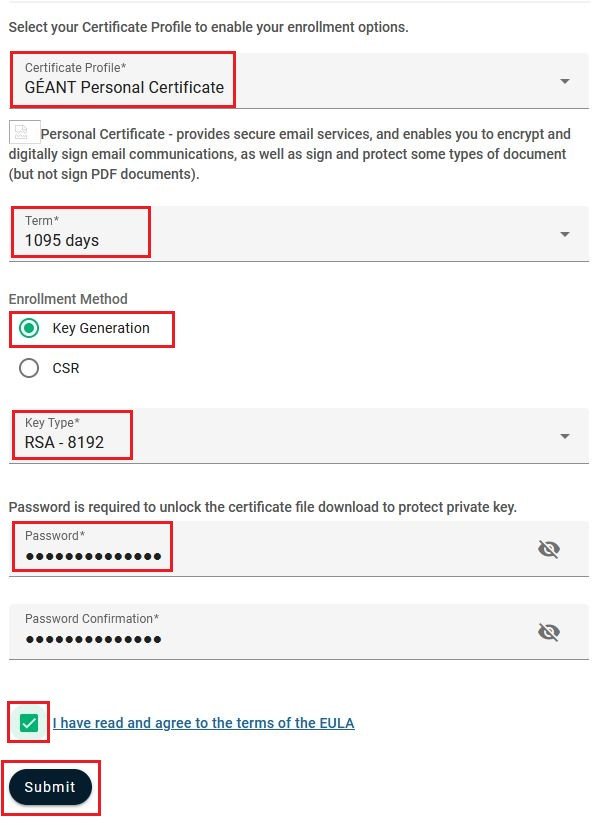The image size is (601, 825).
Task: Show the hidden Password field characters
Action: (x=548, y=549)
